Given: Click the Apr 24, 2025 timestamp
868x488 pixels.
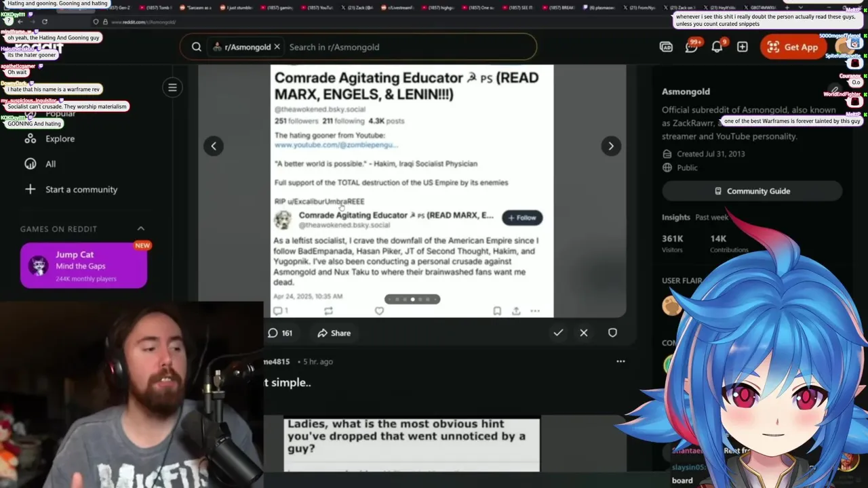Looking at the screenshot, I should [307, 296].
